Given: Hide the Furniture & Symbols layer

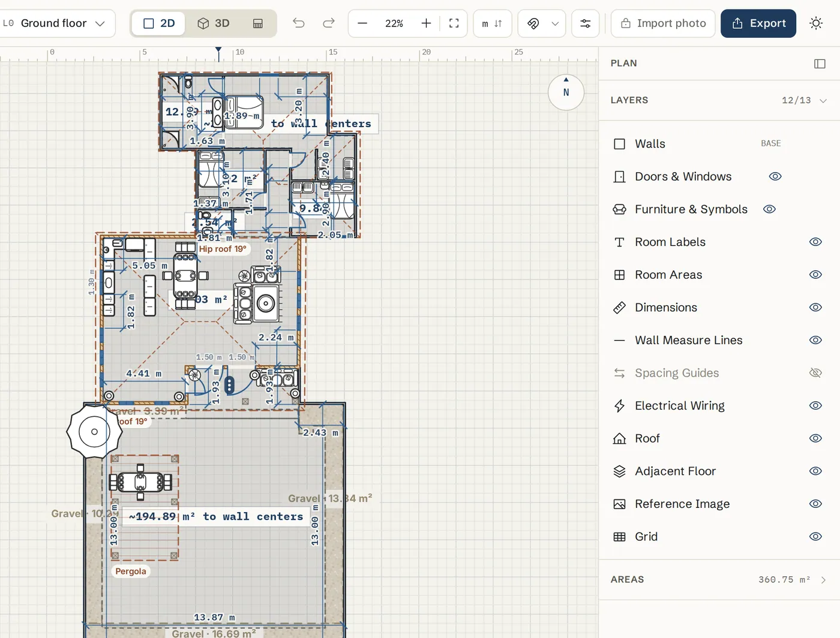Looking at the screenshot, I should point(769,209).
